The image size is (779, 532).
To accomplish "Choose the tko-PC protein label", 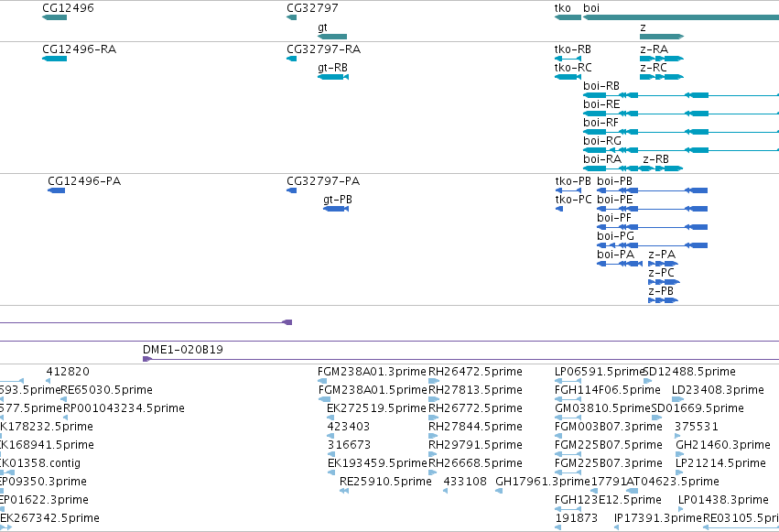I will [574, 200].
